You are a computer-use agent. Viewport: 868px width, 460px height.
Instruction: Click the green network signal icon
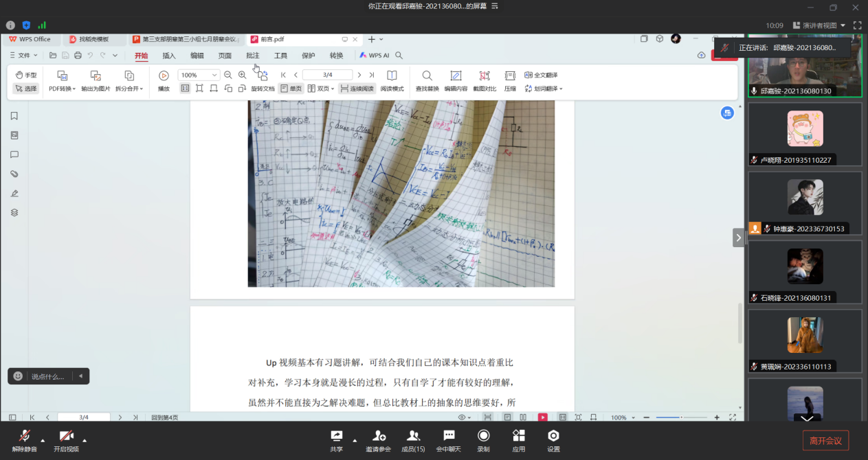[42, 25]
